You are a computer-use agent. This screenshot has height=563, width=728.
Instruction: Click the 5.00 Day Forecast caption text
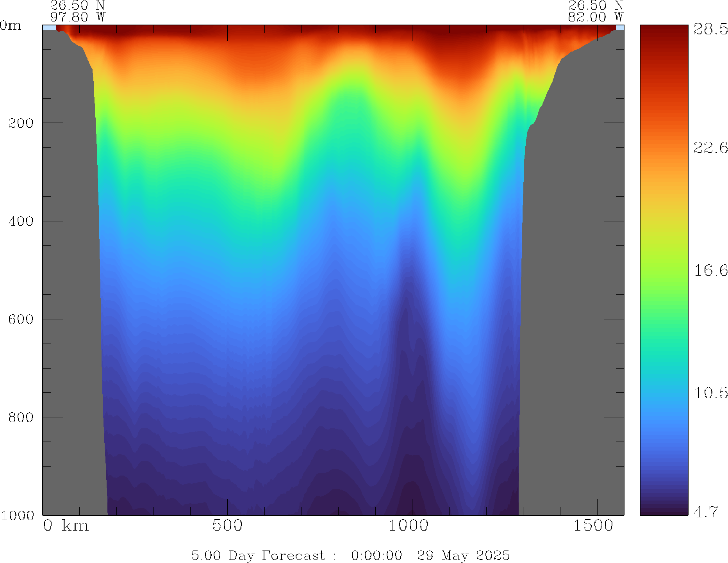(x=258, y=555)
